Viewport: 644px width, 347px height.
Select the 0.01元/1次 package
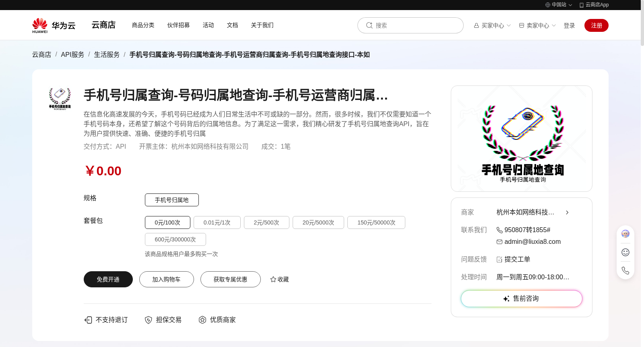(x=217, y=222)
